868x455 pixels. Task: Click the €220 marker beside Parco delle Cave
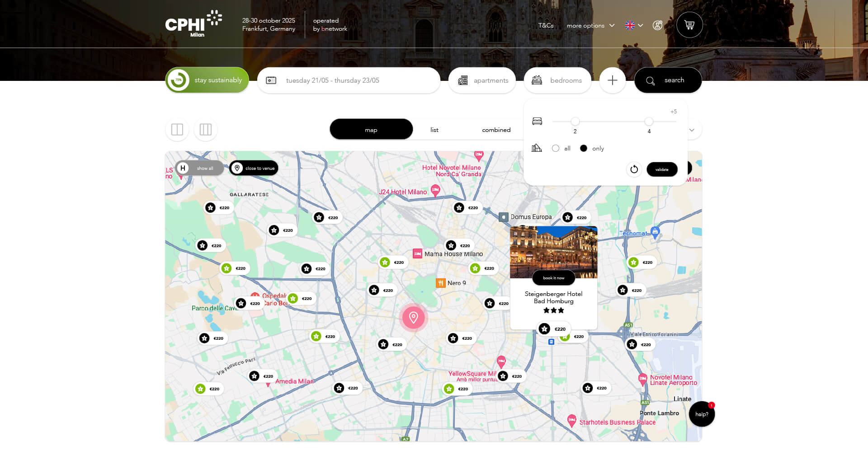tap(249, 304)
